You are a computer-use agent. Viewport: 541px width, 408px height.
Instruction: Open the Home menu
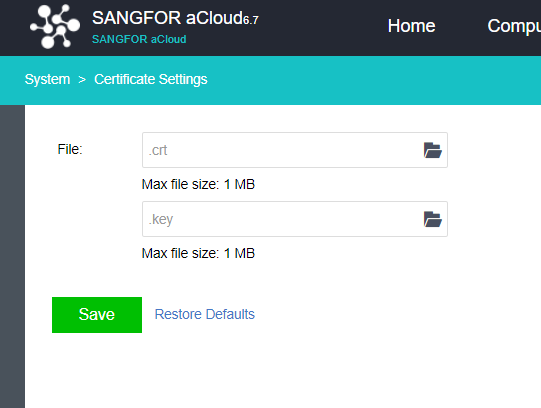[x=411, y=26]
